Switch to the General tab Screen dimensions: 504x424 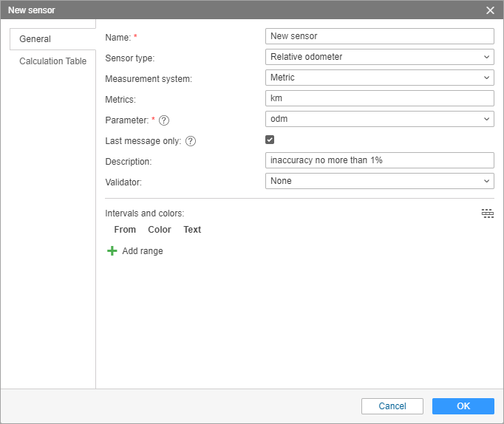(x=52, y=39)
